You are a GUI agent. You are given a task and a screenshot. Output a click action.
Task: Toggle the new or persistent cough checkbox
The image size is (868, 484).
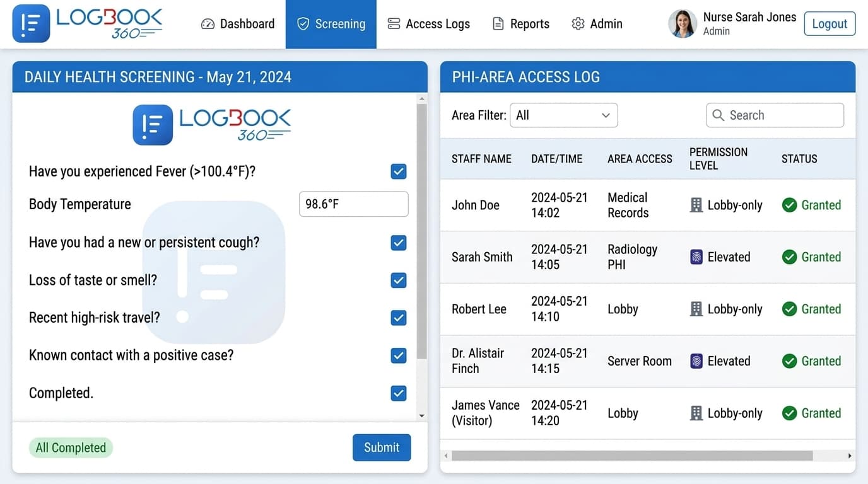coord(399,243)
